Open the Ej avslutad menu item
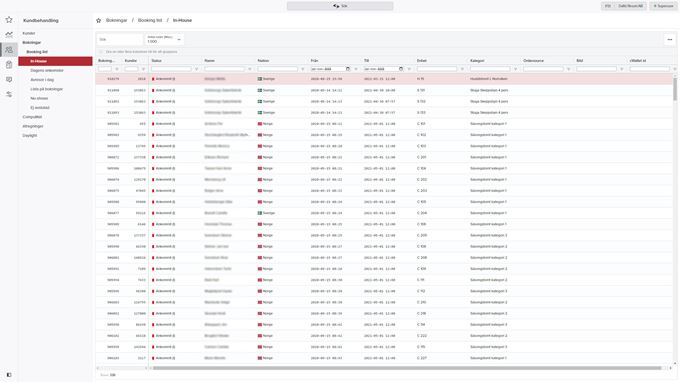The width and height of the screenshot is (680, 382). (x=40, y=108)
